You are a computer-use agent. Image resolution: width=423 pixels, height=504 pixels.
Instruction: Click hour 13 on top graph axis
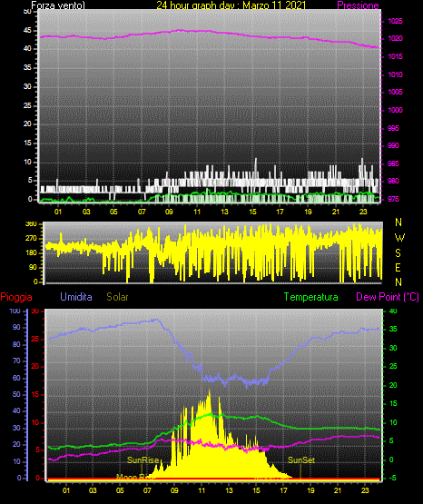pos(224,212)
